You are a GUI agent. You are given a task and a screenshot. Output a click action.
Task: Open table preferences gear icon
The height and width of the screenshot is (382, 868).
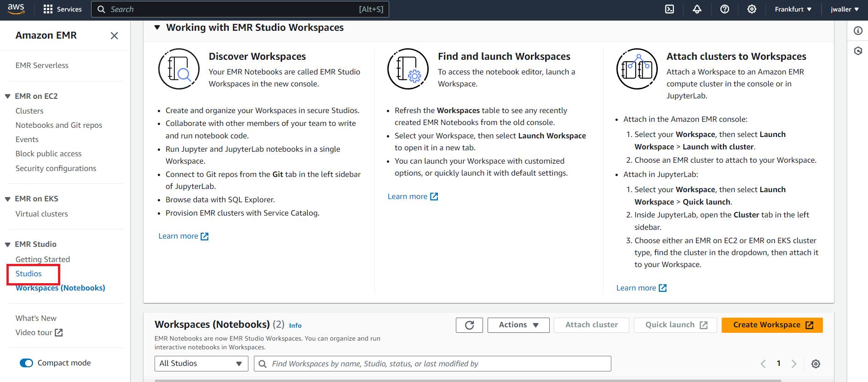pyautogui.click(x=816, y=364)
